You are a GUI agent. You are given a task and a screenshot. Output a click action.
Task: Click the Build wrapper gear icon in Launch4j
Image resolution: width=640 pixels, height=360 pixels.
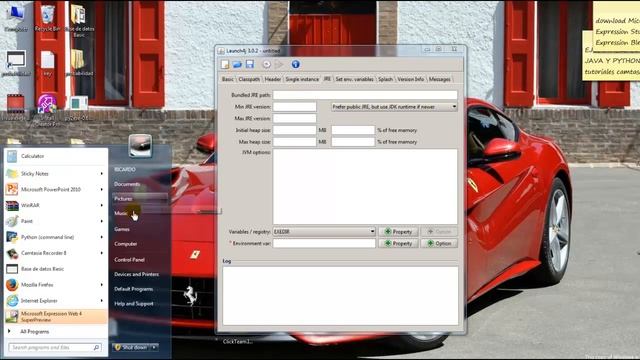coord(266,64)
